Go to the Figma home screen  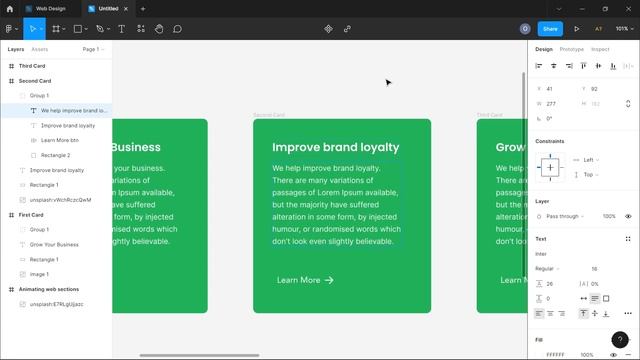tap(10, 9)
